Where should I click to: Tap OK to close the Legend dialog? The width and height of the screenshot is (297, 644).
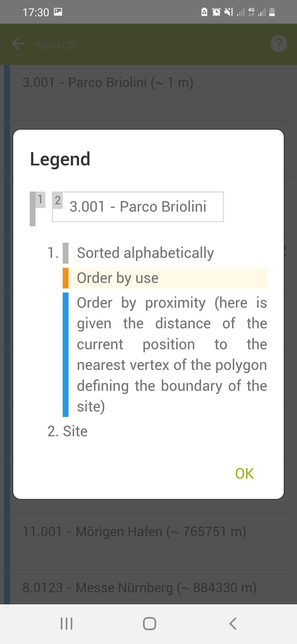pos(244,473)
